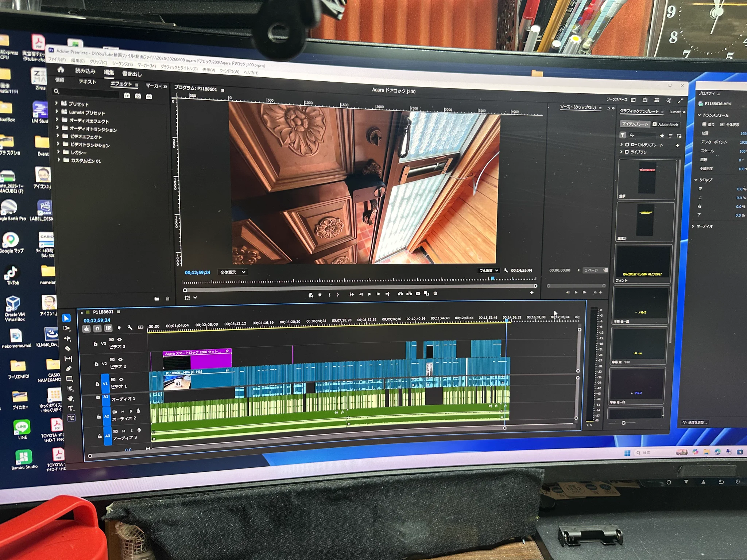The height and width of the screenshot is (560, 747).
Task: Click favorites star in Graphic Templates
Action: click(662, 136)
